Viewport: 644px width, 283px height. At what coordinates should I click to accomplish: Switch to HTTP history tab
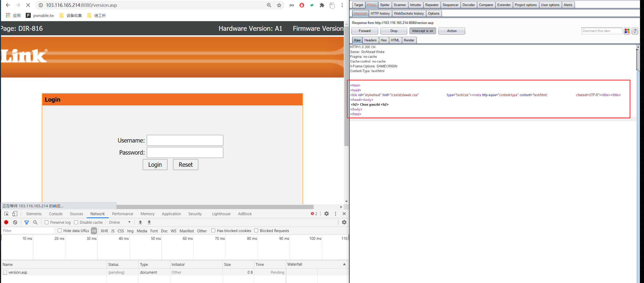coord(380,13)
